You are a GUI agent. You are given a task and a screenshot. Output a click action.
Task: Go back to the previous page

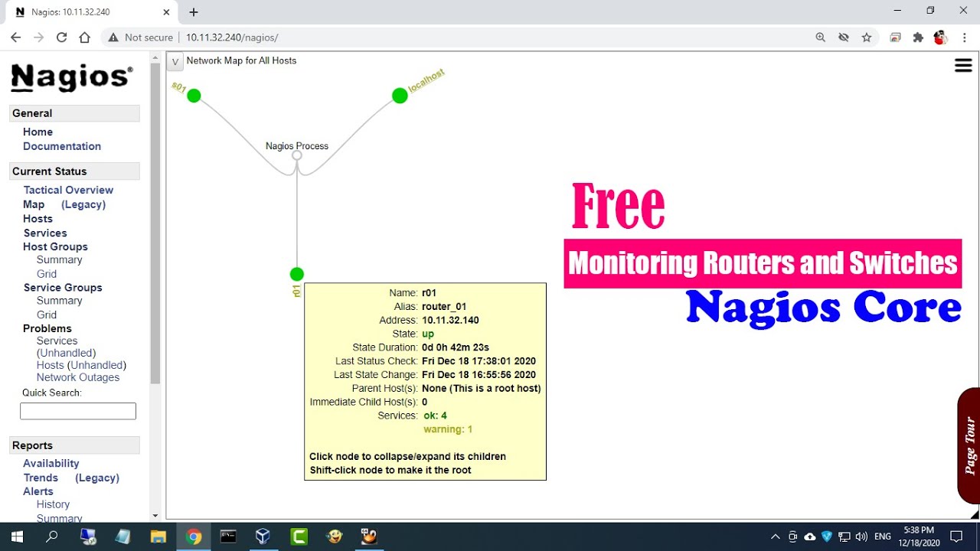pyautogui.click(x=15, y=37)
